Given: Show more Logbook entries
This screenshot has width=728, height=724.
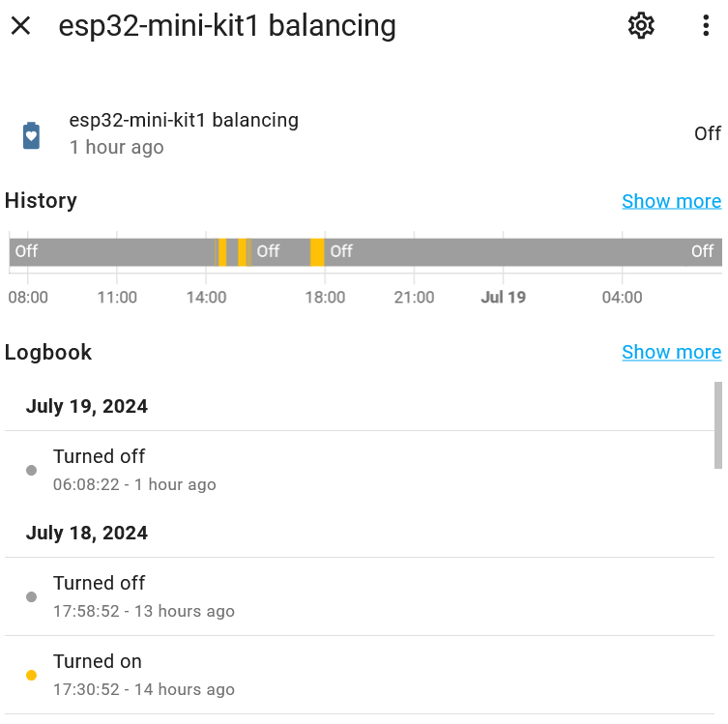Looking at the screenshot, I should coord(671,352).
